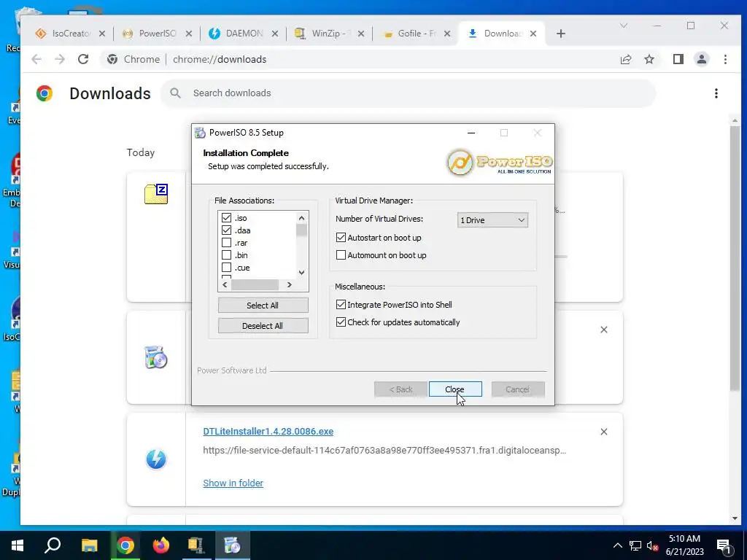
Task: Click file associations left scroll arrow
Action: pos(225,285)
